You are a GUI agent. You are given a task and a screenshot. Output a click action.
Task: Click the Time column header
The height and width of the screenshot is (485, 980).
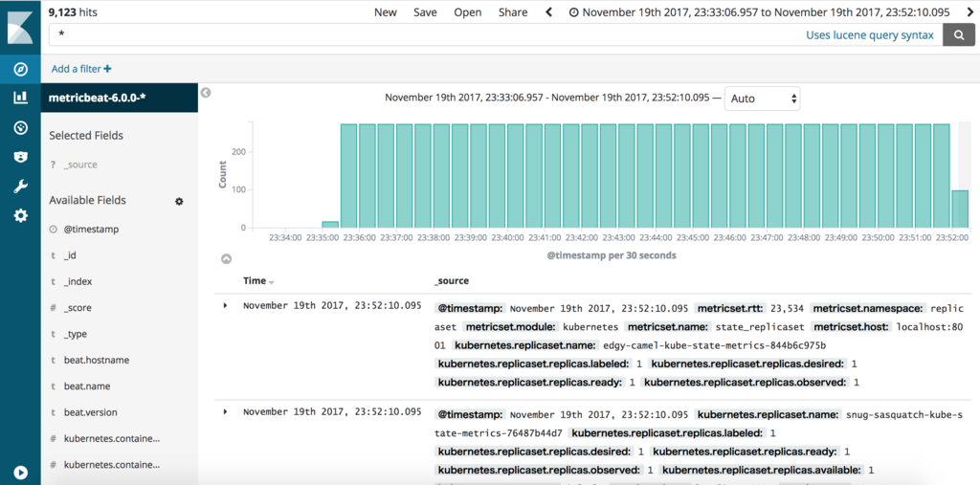(x=255, y=281)
